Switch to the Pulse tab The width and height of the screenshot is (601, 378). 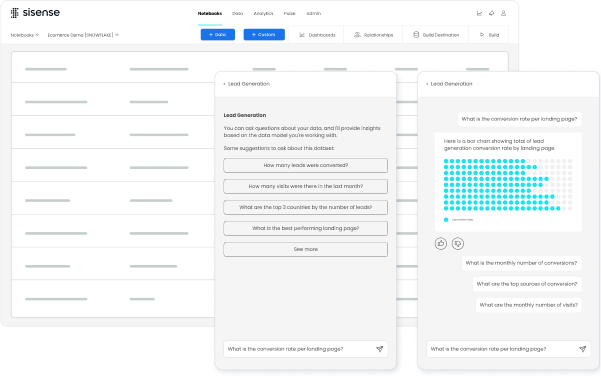(289, 13)
